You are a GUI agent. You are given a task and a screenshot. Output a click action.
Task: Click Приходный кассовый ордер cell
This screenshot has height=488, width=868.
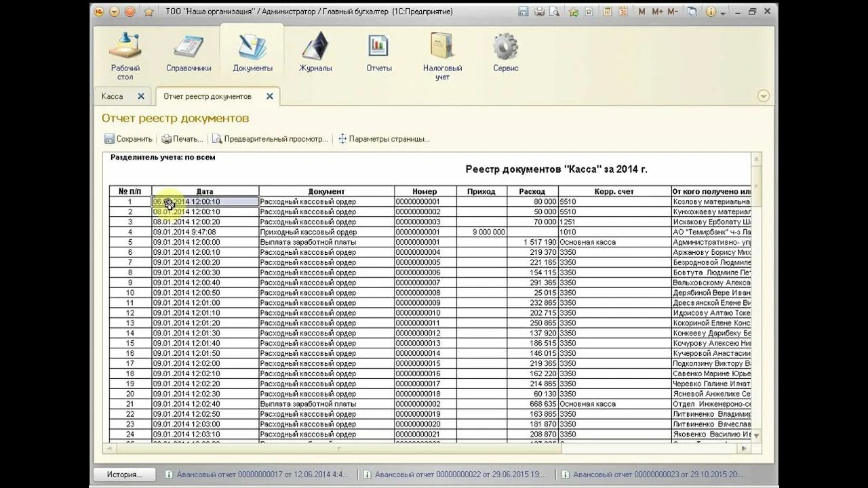(x=326, y=232)
